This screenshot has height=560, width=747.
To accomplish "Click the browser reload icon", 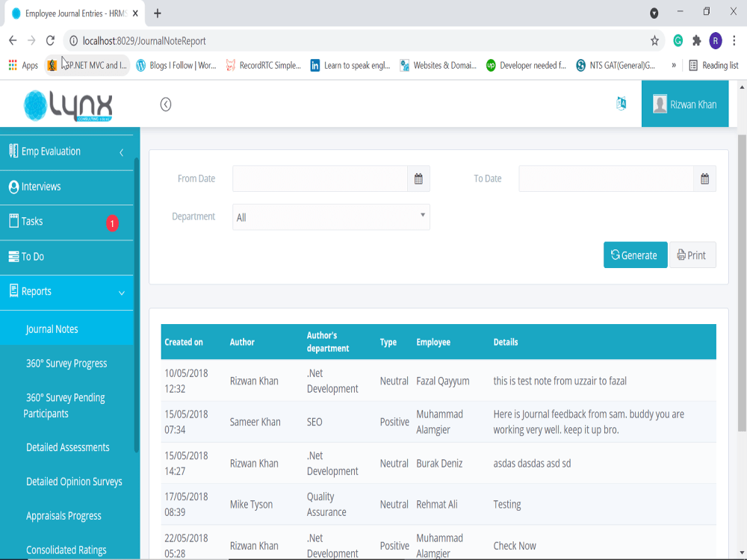I will pos(50,40).
